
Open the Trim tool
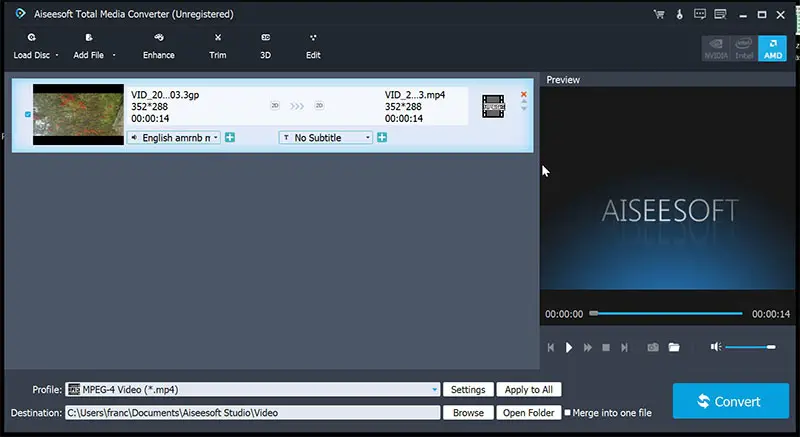tap(217, 46)
